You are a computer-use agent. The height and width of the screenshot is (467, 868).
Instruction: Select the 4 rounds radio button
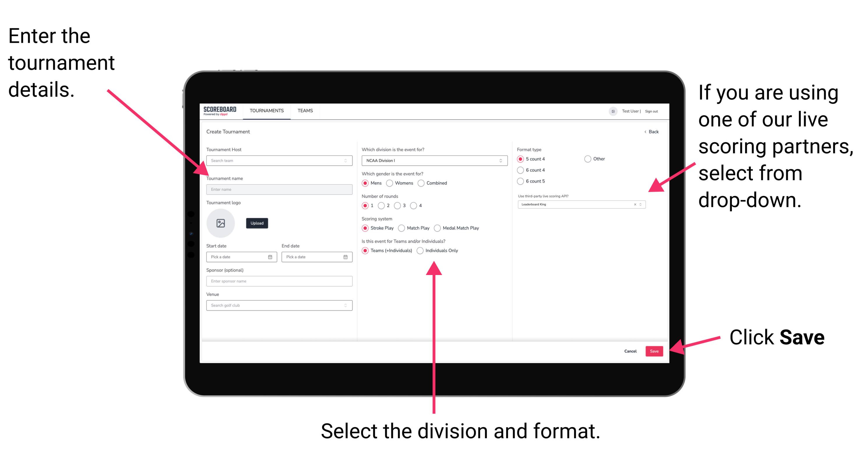pyautogui.click(x=416, y=206)
